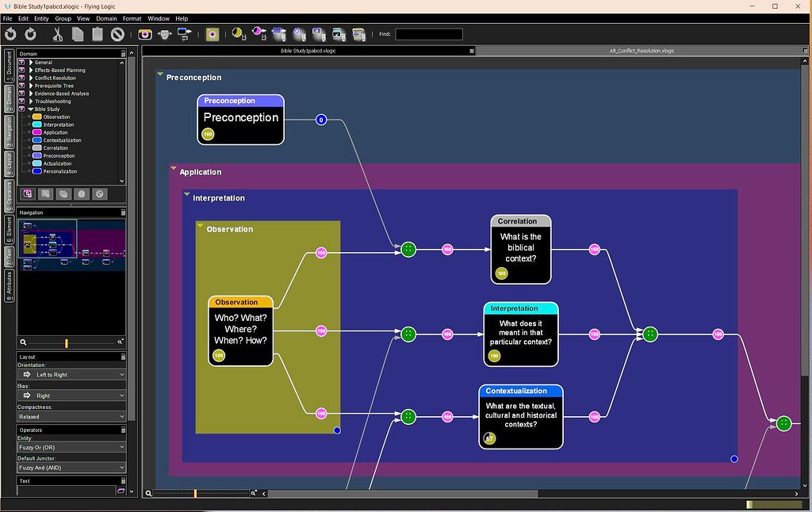Click into the Find search field
The width and height of the screenshot is (812, 512).
(x=429, y=34)
